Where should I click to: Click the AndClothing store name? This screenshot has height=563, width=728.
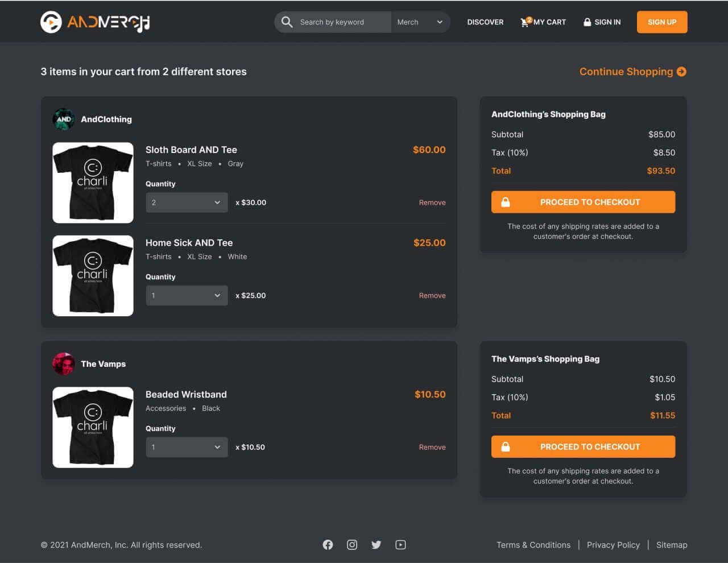tap(106, 119)
